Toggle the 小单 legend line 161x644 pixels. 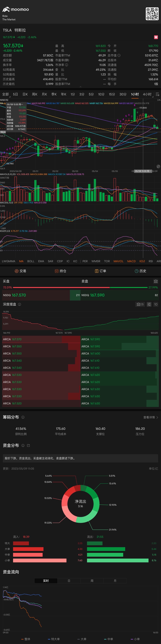[135, 639]
